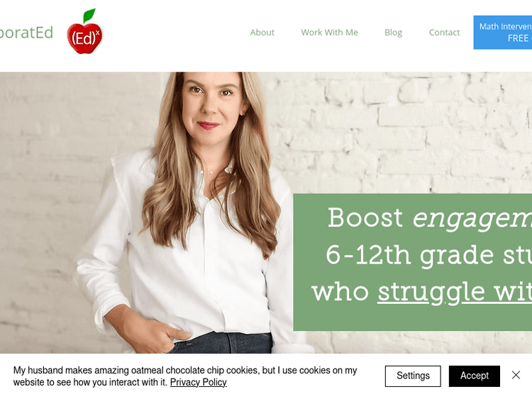Open the Blog menu item
Screen dimensions: 532x399
pos(393,33)
